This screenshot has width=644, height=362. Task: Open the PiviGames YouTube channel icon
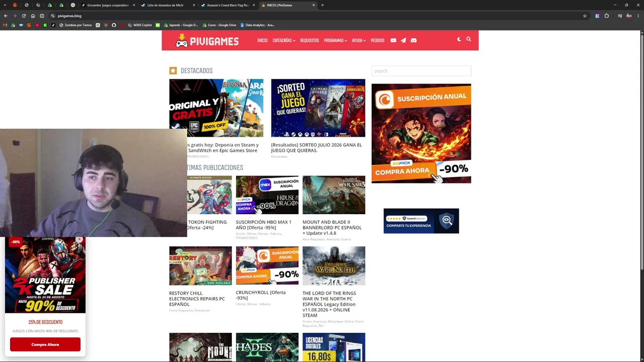[393, 40]
